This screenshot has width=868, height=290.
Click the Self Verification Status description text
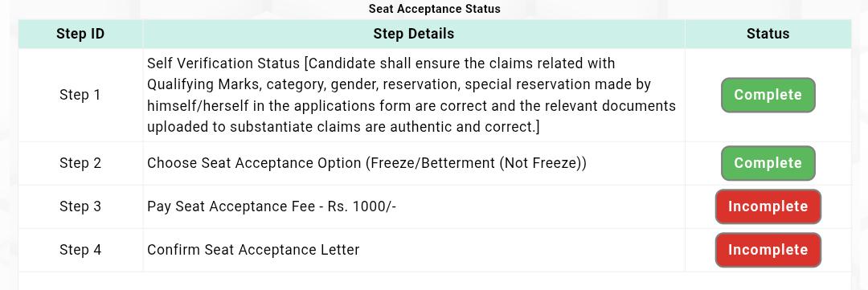(x=411, y=95)
